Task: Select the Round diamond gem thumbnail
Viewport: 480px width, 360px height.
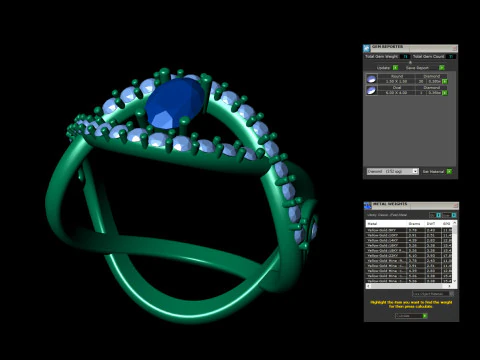Action: coord(371,79)
